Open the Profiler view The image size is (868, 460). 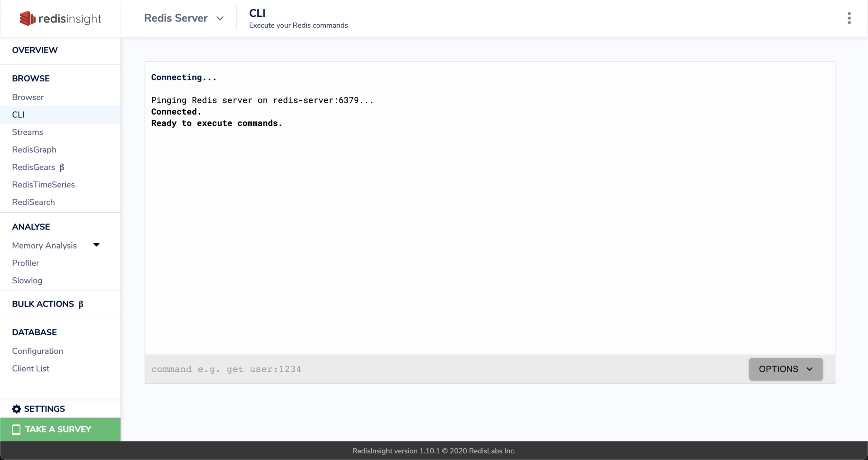25,263
